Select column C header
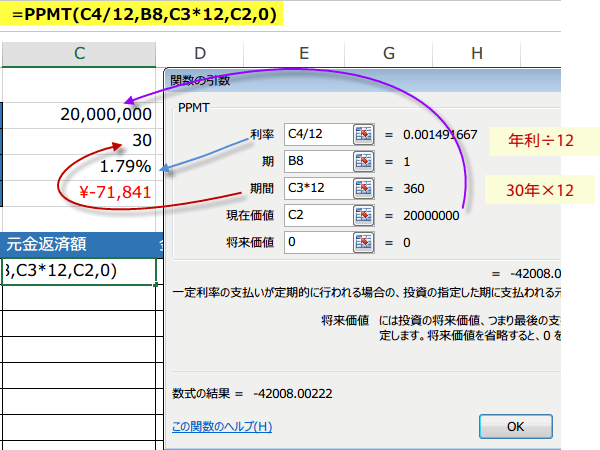600x450 pixels. [79, 54]
